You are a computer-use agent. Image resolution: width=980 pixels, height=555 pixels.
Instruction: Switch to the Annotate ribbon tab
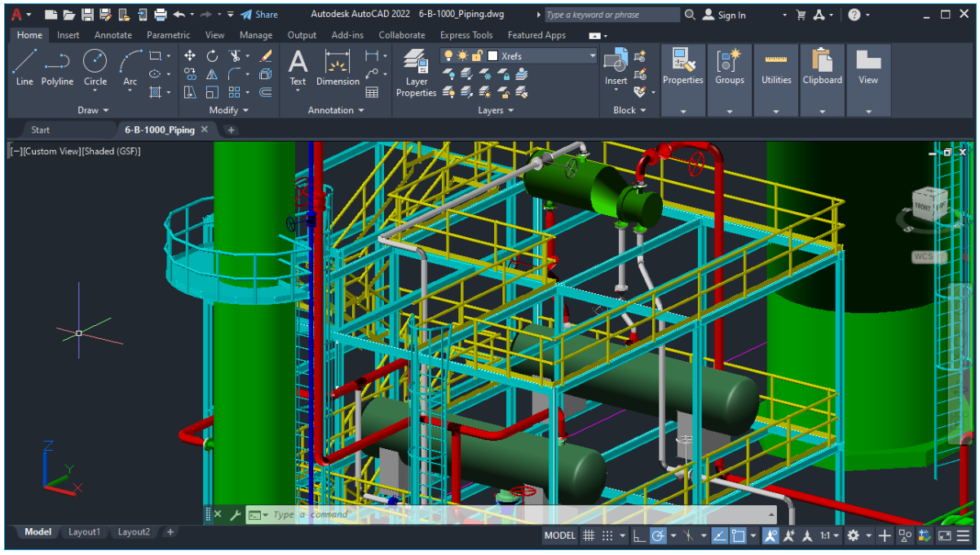point(113,35)
